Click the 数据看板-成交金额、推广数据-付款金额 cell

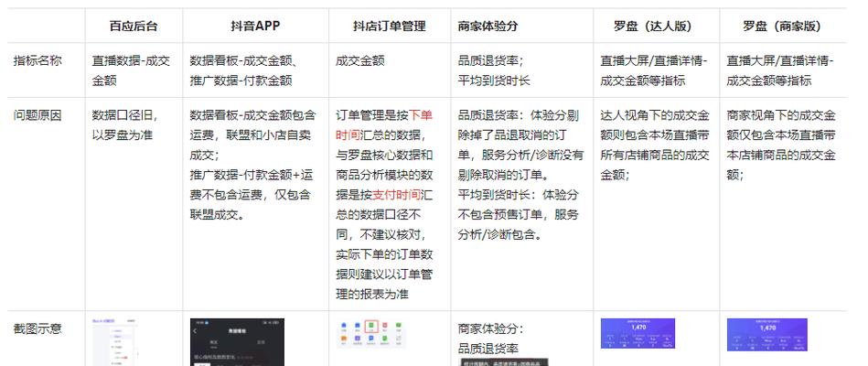pos(245,70)
